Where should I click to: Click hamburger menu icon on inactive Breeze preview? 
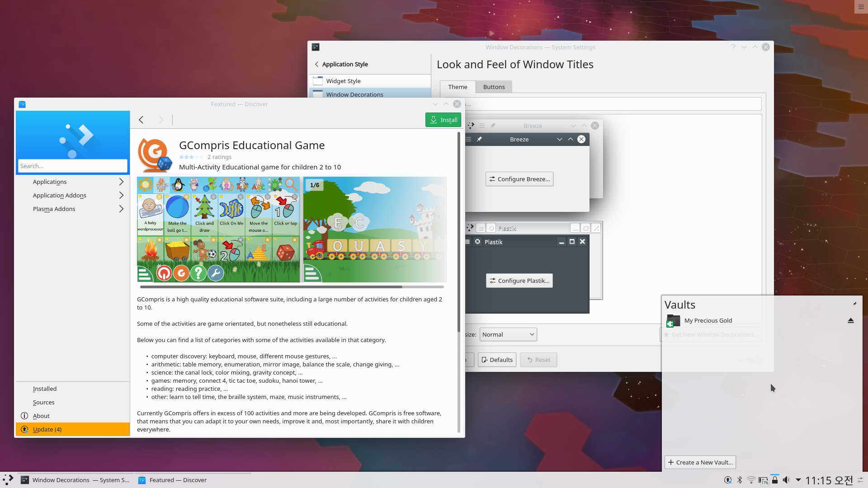click(482, 126)
